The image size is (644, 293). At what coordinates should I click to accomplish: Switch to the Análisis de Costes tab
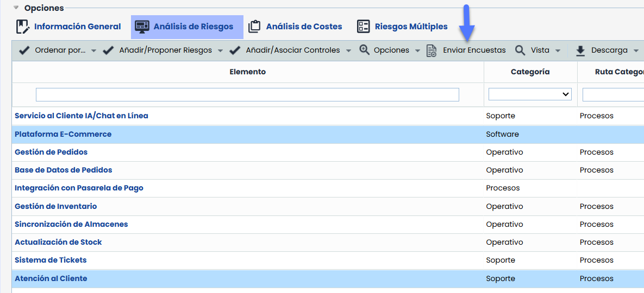pos(304,27)
